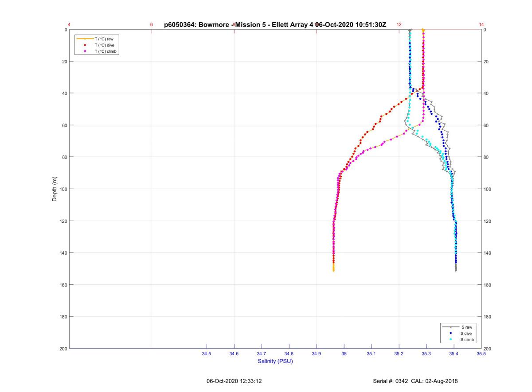Select 'T (°C) raw' legend entry
The height and width of the screenshot is (392, 532).
(104, 39)
